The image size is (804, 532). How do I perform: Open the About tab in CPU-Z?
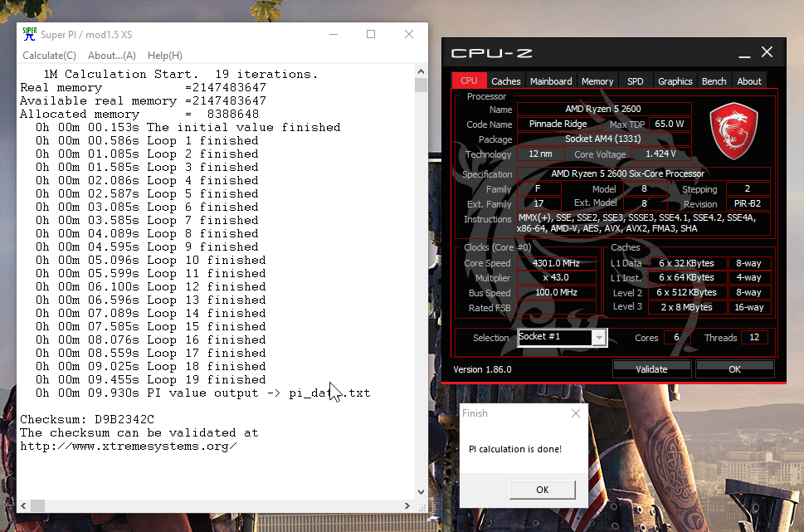click(x=749, y=81)
